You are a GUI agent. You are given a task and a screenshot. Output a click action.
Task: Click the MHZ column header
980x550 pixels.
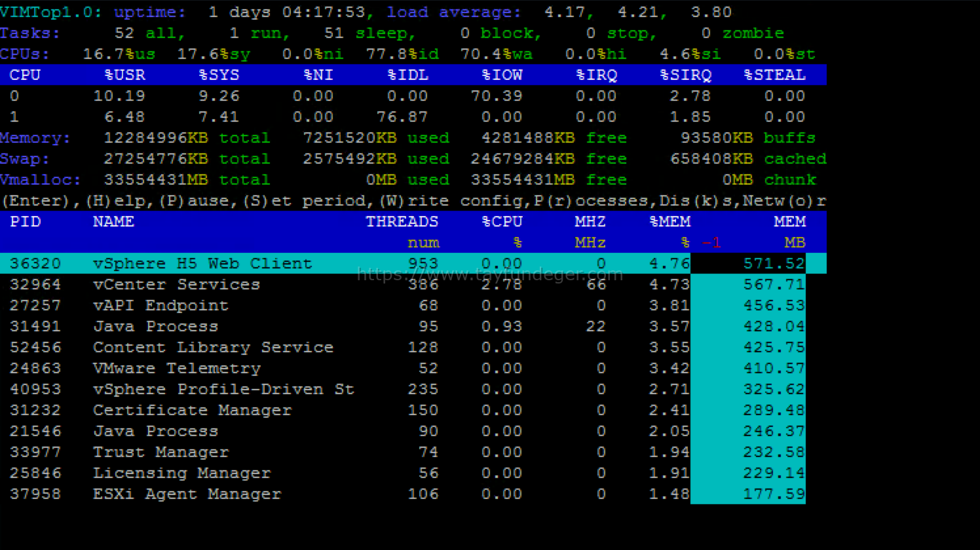[x=590, y=221]
